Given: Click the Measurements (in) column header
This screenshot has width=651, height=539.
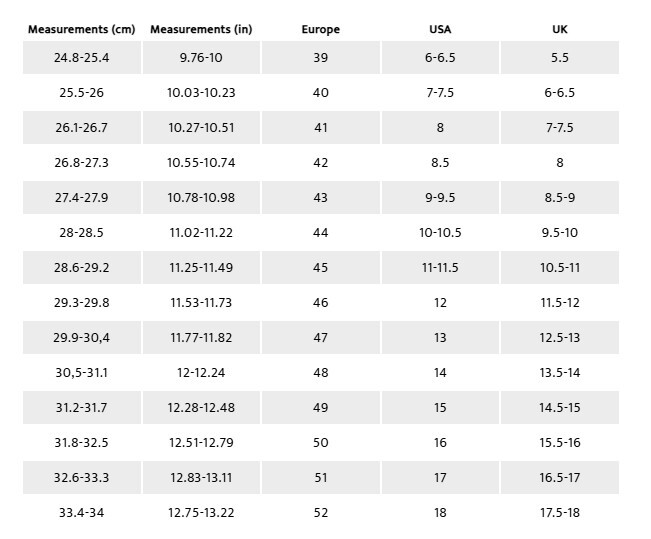Looking at the screenshot, I should coord(201,29).
